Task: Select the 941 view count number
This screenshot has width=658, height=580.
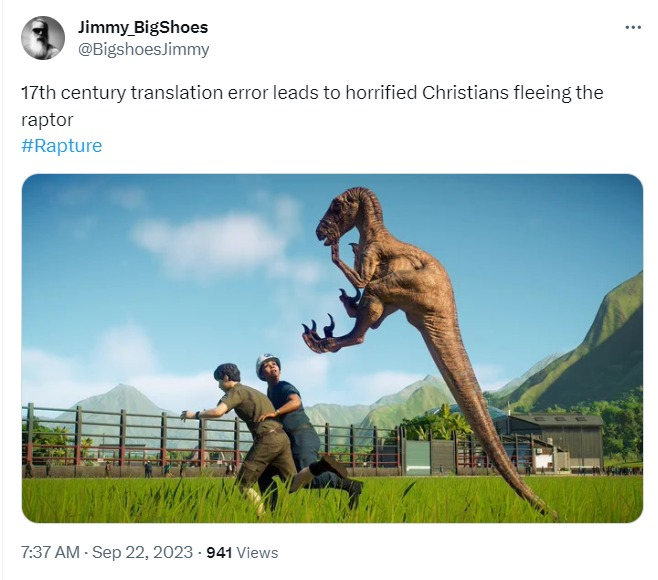Action: 219,553
